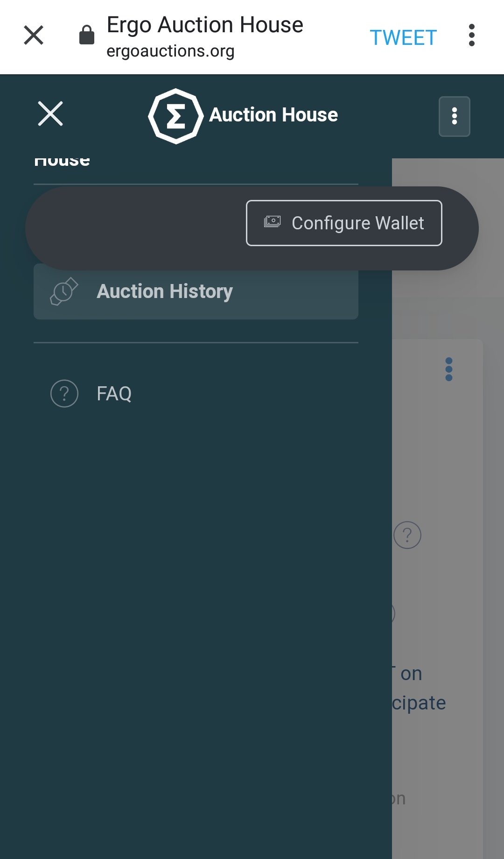
Task: Click the question mark icon beside FAQ
Action: 64,394
